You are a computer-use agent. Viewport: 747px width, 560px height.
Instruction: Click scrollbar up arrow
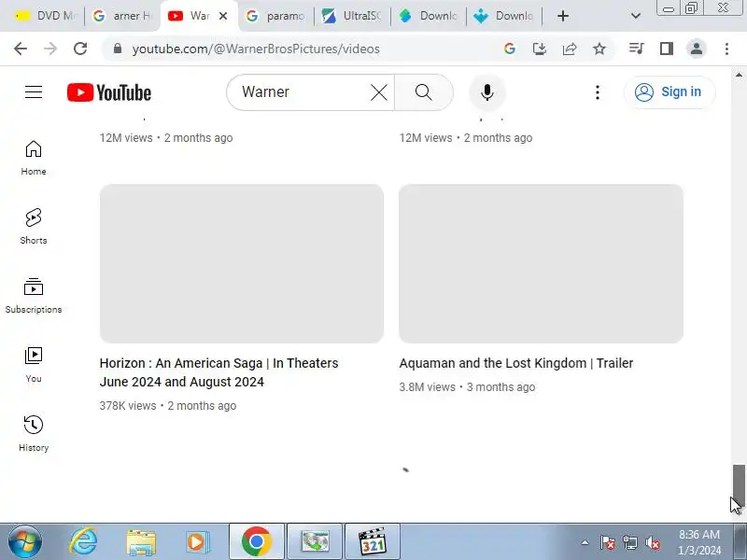tap(739, 75)
